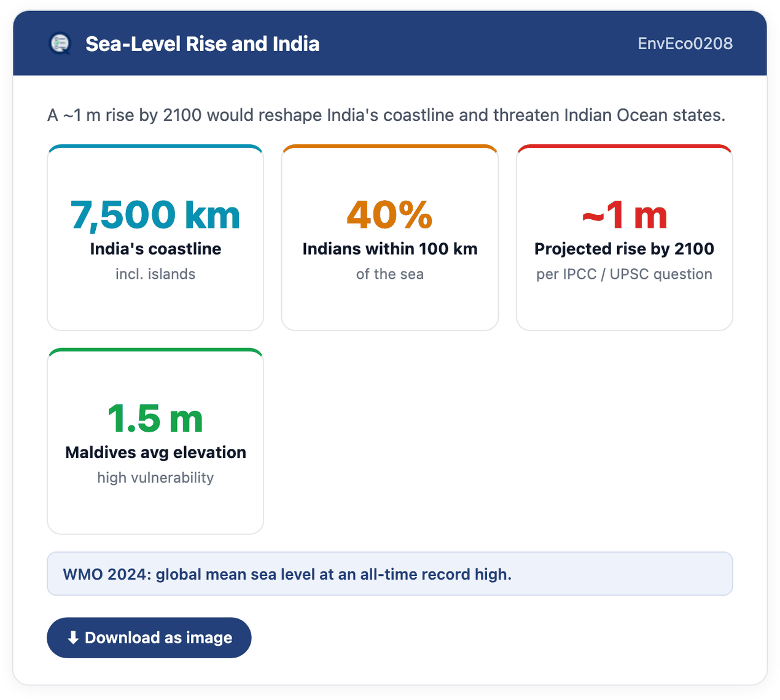Select the India's coastline label
The width and height of the screenshot is (780, 700).
pyautogui.click(x=155, y=249)
